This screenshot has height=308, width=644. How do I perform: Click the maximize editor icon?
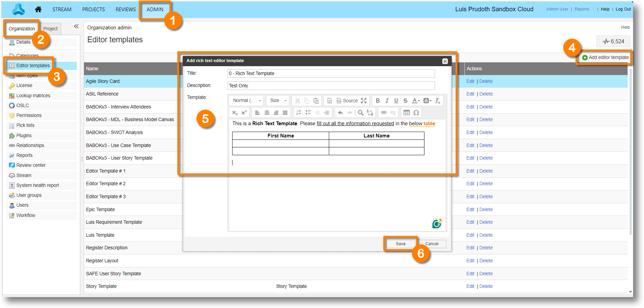tap(364, 101)
